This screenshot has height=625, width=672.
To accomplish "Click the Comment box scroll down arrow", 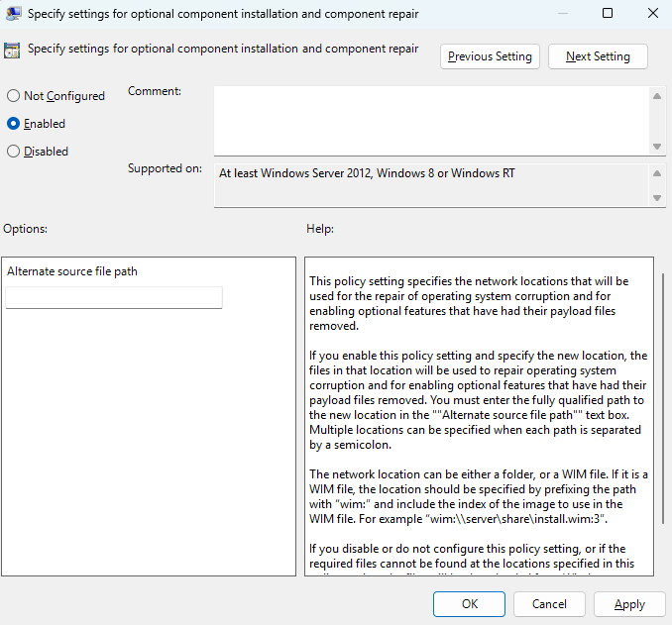I will pyautogui.click(x=656, y=147).
